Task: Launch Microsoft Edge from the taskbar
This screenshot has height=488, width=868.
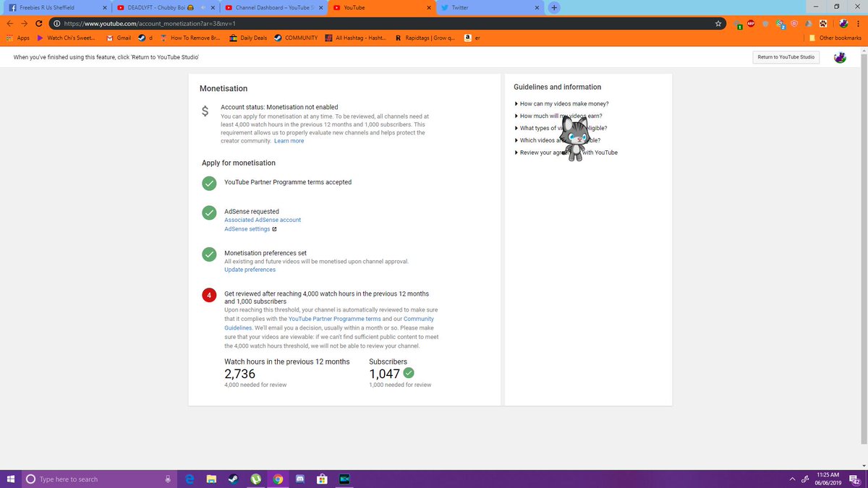Action: tap(190, 479)
